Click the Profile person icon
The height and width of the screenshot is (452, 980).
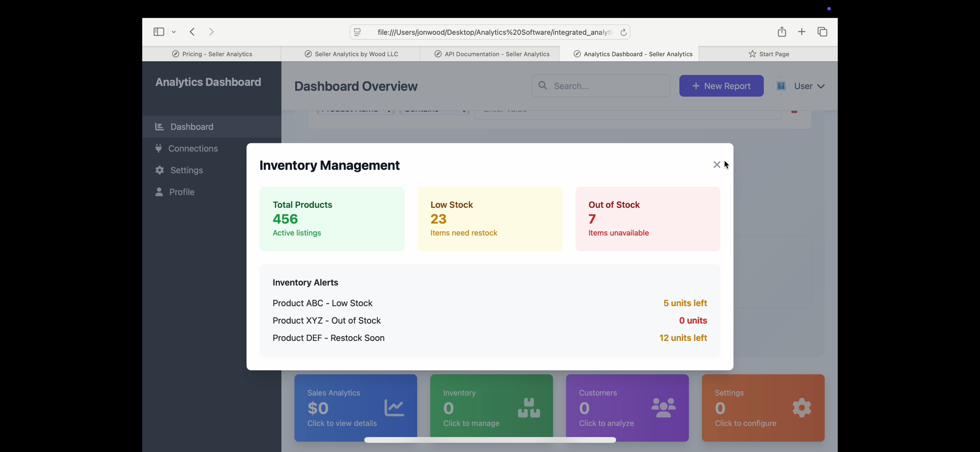159,192
